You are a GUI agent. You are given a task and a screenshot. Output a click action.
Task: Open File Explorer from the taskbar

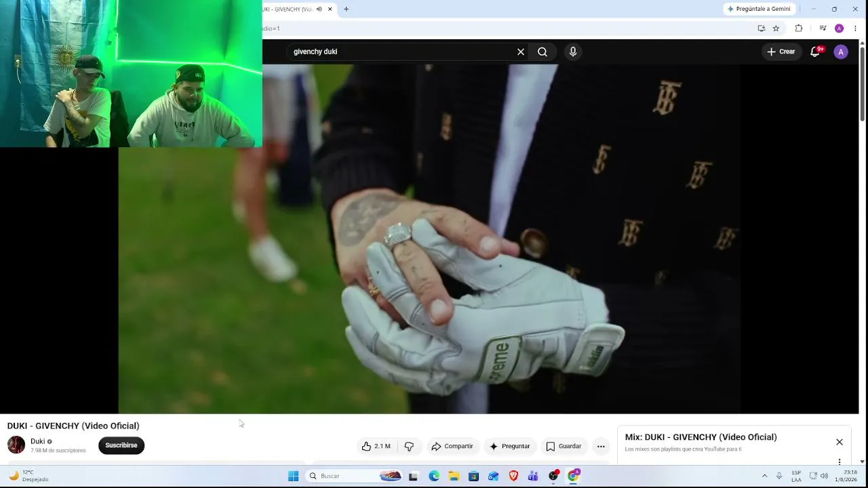pyautogui.click(x=454, y=476)
